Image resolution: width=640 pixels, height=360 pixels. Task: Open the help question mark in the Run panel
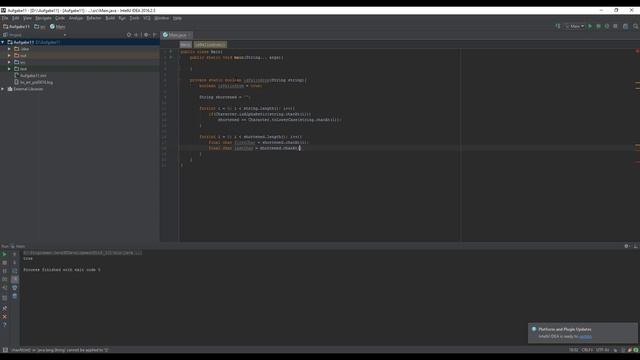(x=4, y=324)
